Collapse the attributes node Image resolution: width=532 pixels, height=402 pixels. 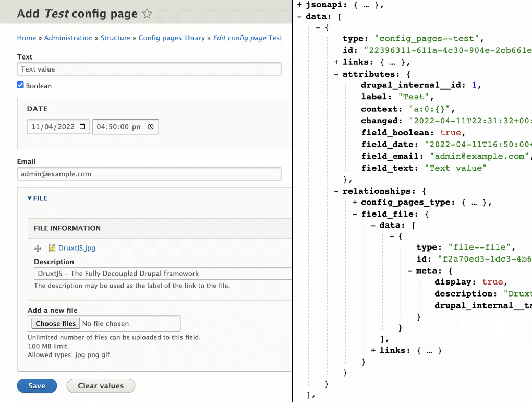[336, 74]
